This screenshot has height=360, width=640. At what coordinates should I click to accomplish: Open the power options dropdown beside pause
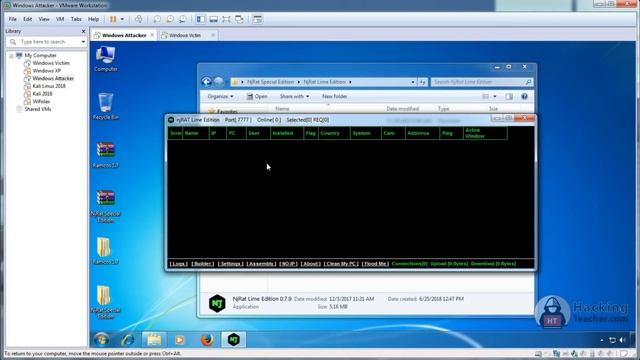(x=122, y=19)
